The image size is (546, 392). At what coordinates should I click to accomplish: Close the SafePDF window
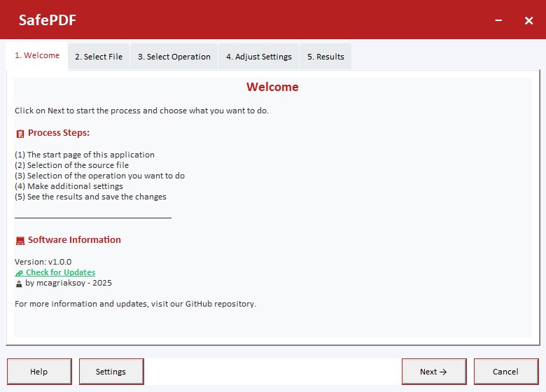coord(528,20)
